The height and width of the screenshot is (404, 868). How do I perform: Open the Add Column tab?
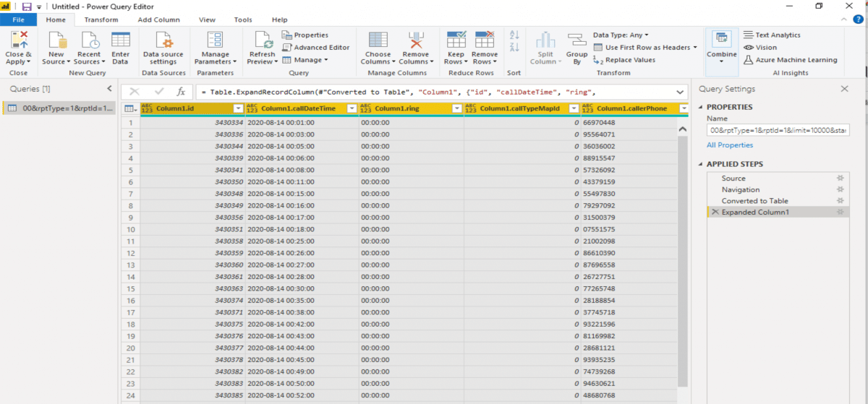click(158, 20)
